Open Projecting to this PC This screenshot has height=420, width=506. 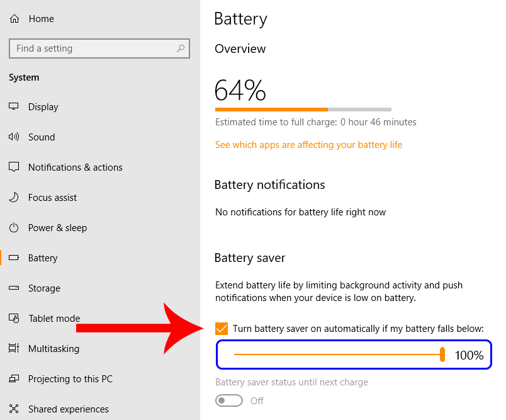[x=70, y=379]
